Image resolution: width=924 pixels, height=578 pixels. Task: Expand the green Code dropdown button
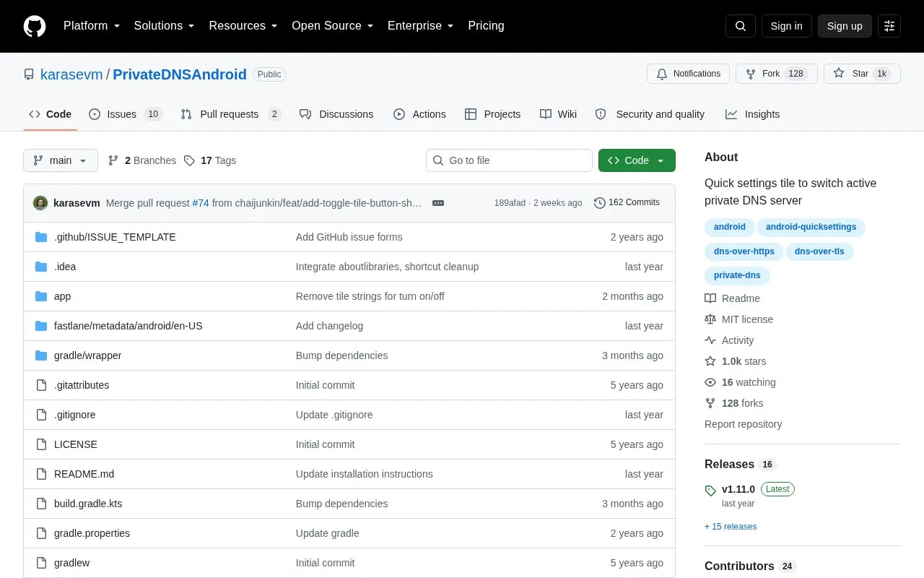(637, 160)
